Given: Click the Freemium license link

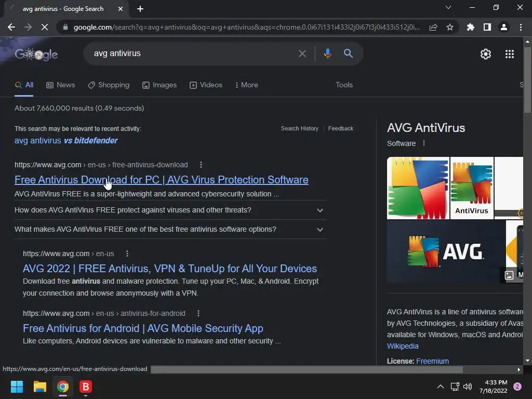Looking at the screenshot, I should tap(432, 361).
